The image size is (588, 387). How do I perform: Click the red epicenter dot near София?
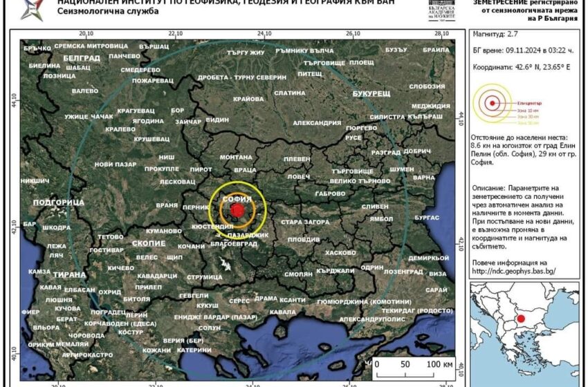coord(237,209)
